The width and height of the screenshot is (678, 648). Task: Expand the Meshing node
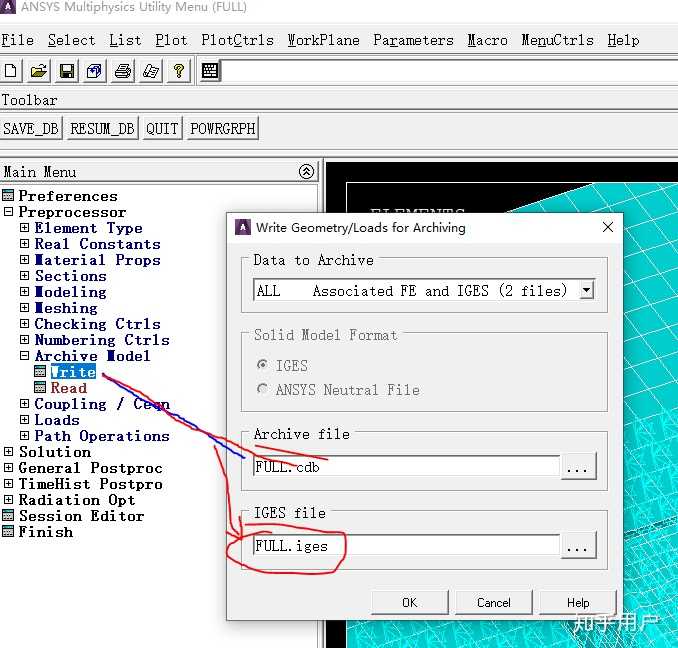tap(25, 307)
